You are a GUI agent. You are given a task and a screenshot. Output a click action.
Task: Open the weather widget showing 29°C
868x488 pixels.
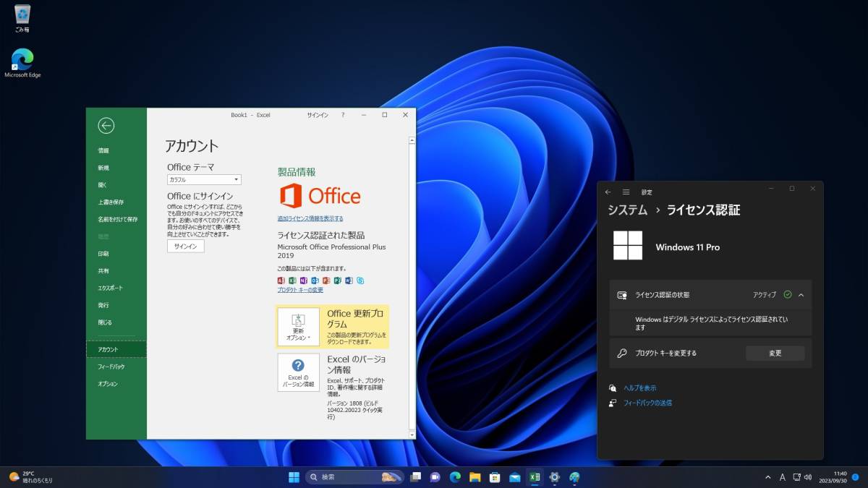pos(30,477)
